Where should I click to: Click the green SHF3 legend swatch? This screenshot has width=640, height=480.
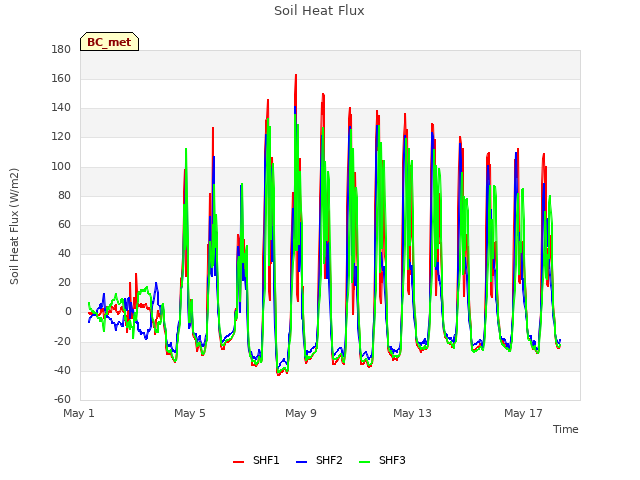[364, 462]
